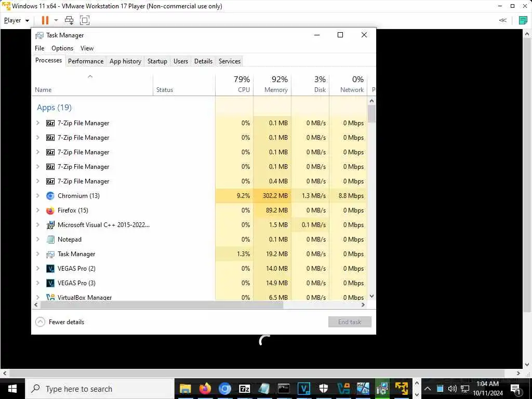Pause the virtual machine in VMware toolbar
This screenshot has width=532, height=399.
[45, 20]
